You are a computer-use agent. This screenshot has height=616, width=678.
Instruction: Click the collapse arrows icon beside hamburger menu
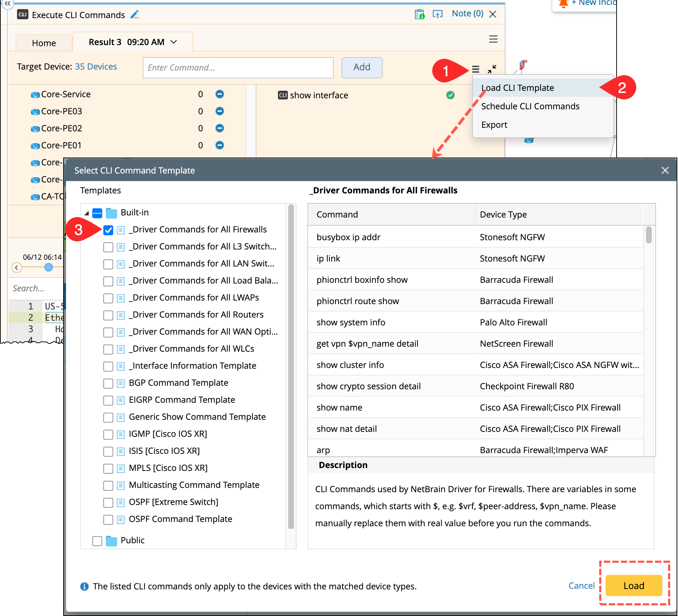(x=492, y=69)
